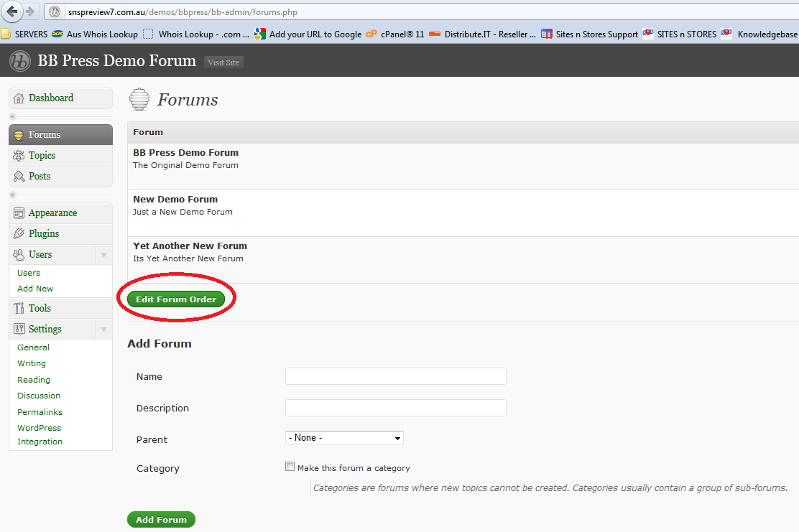This screenshot has height=532, width=799.
Task: Click the BB Press Demo Forum header title
Action: point(116,60)
